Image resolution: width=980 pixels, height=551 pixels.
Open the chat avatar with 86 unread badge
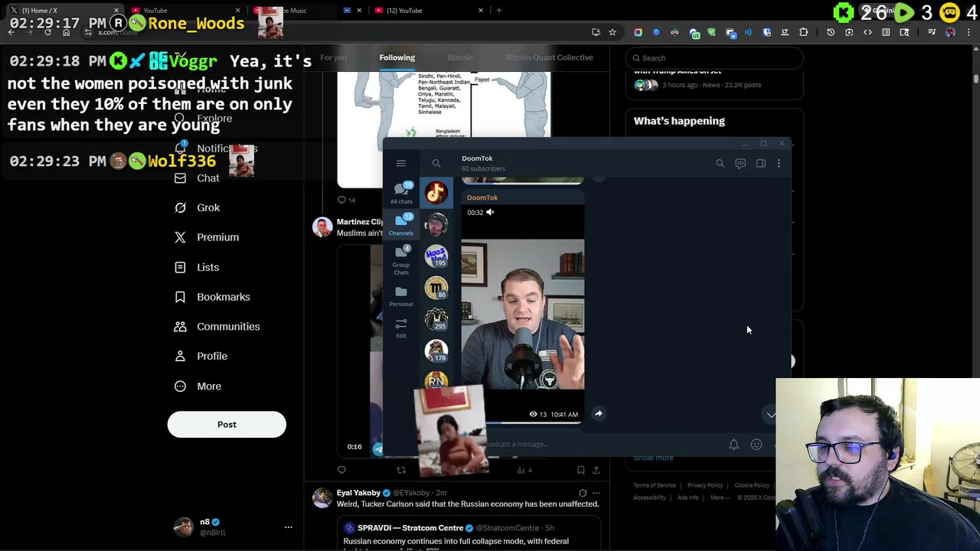pyautogui.click(x=436, y=288)
